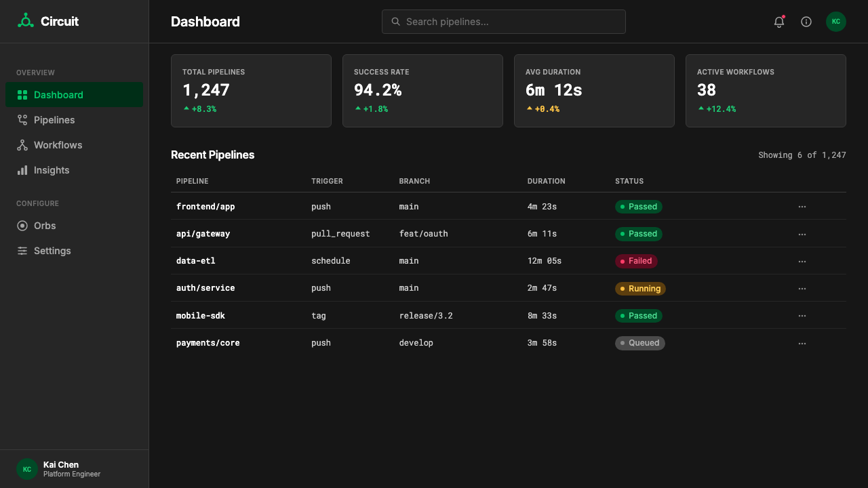Image resolution: width=868 pixels, height=488 pixels.
Task: Click the Orbs circle icon
Action: (x=22, y=226)
